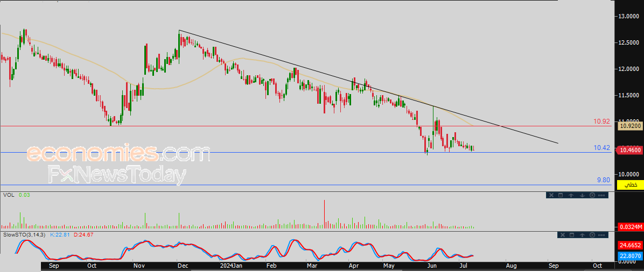Screen dimensions: 644x272
Task: Click the 11.5000 price axis label
Action: point(629,95)
